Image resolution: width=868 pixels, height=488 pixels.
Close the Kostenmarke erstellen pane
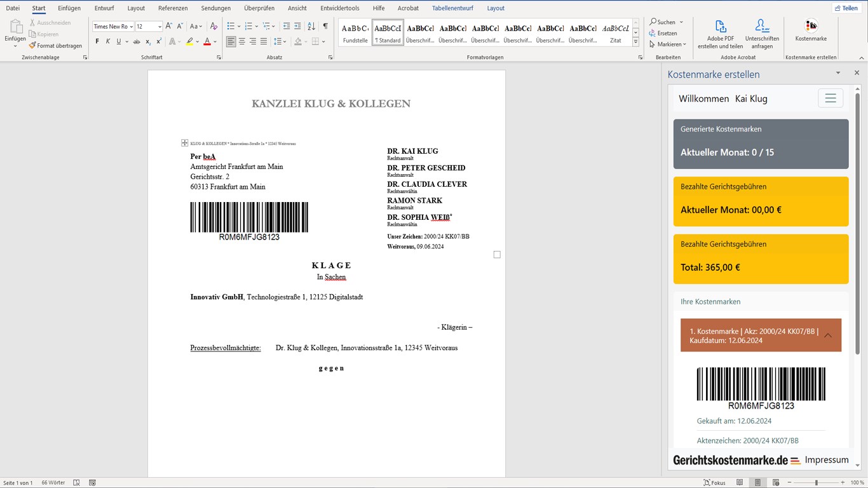pos(857,73)
